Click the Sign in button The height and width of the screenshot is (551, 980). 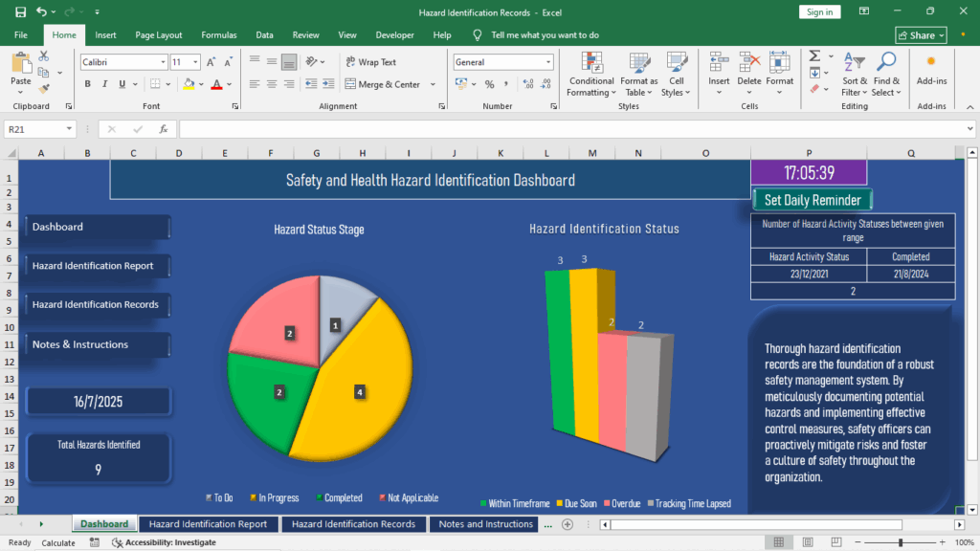tap(820, 11)
